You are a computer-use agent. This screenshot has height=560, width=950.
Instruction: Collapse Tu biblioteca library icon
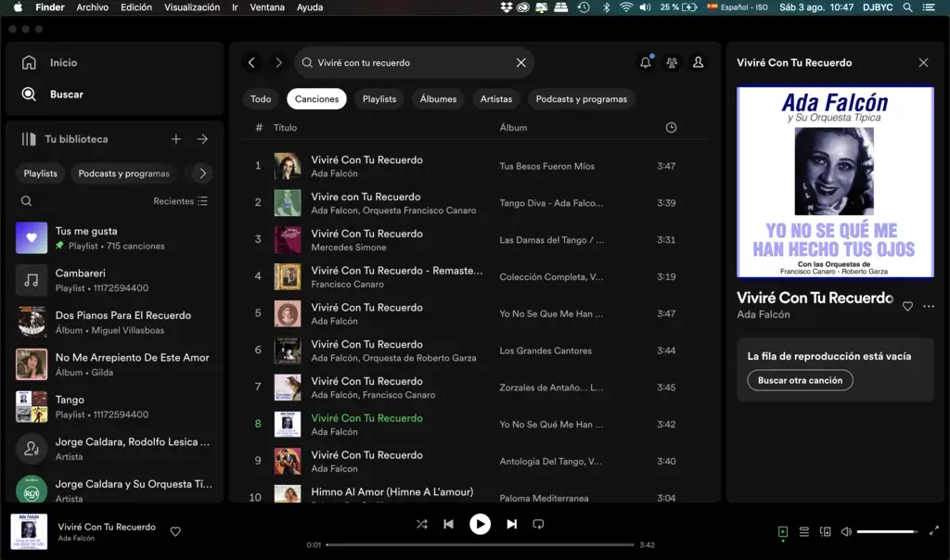[x=29, y=139]
